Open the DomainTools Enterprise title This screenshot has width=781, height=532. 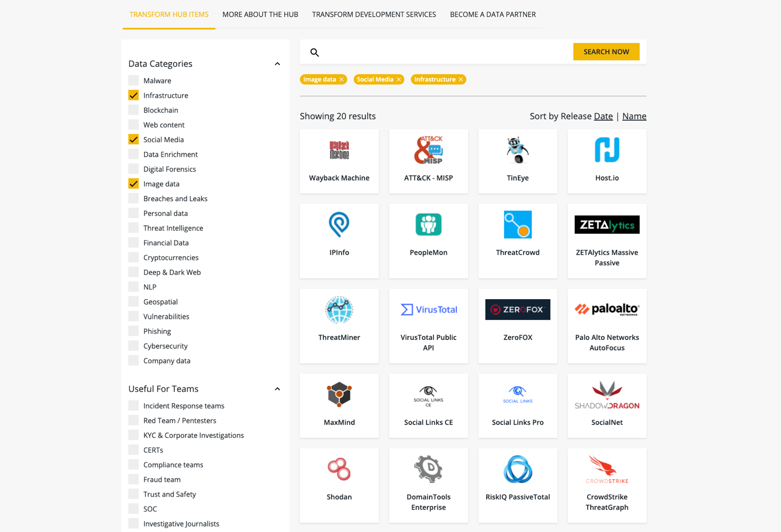pos(429,502)
